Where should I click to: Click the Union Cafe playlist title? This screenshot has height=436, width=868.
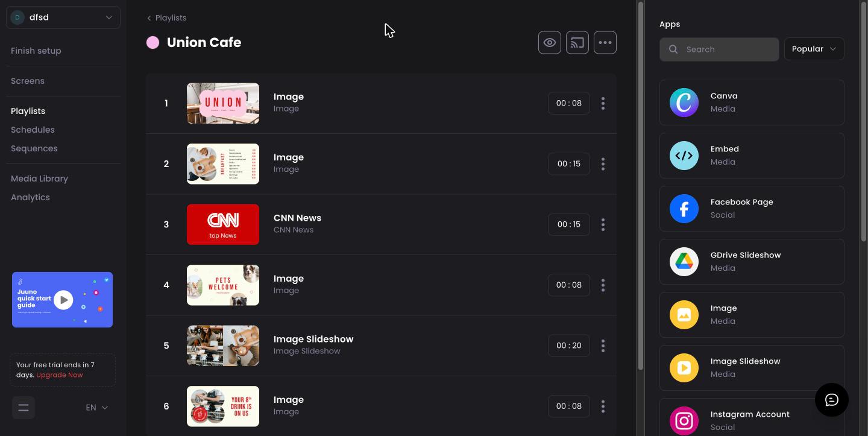204,42
